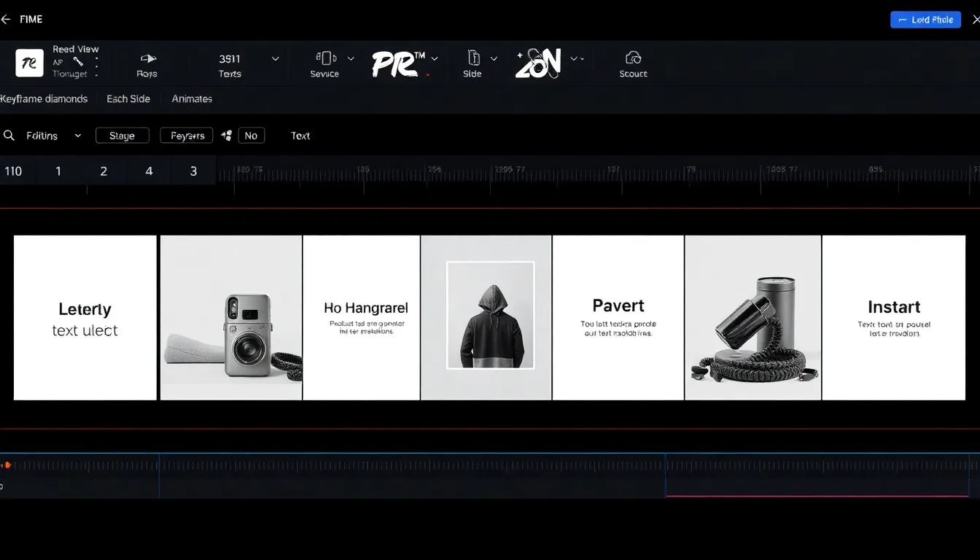Toggle the Feyers option

[186, 135]
